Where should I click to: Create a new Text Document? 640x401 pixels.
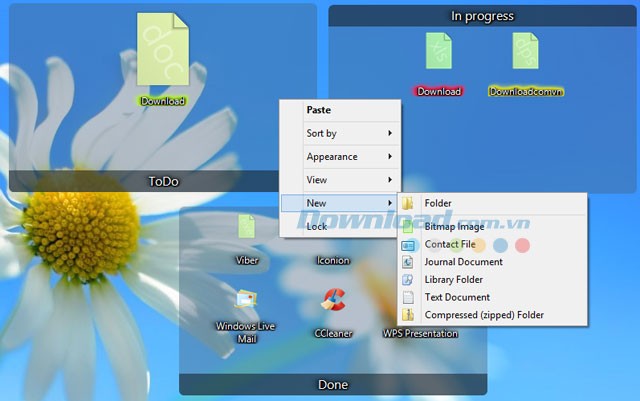(457, 297)
